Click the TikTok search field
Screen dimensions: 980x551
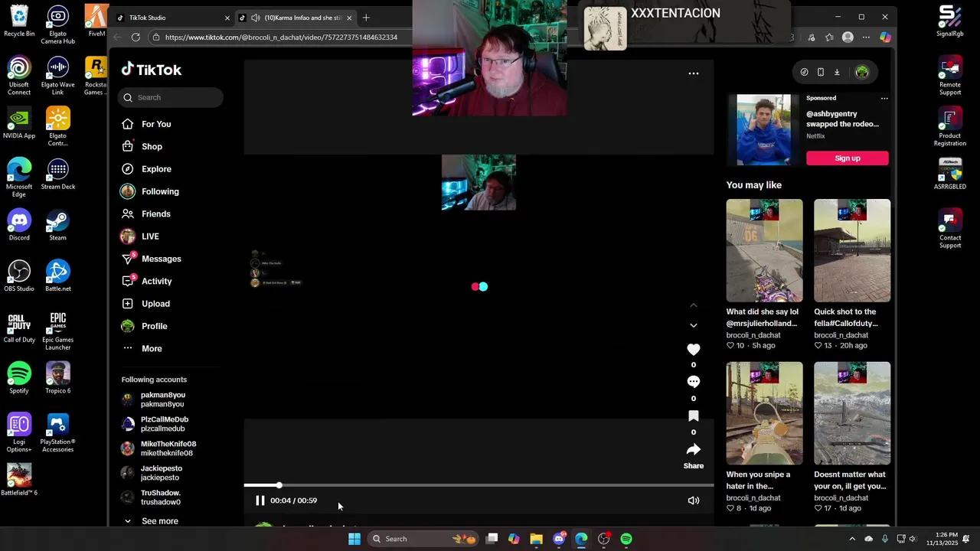click(171, 97)
